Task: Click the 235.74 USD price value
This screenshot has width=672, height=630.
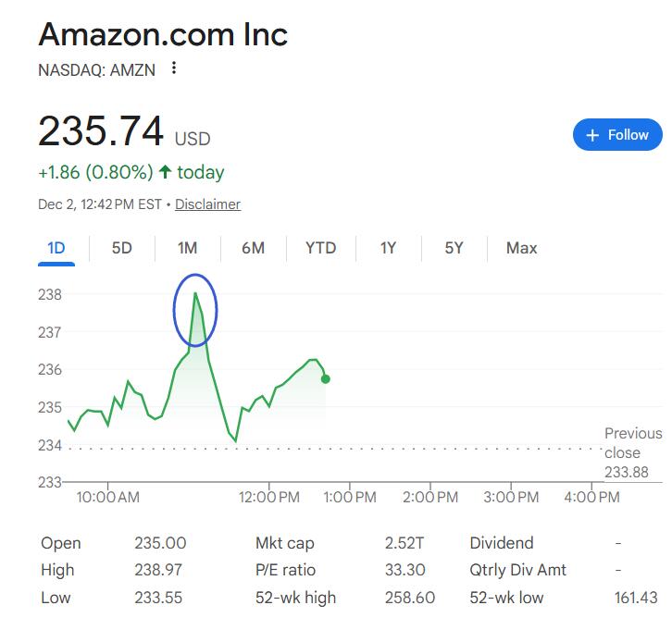Action: [x=101, y=131]
